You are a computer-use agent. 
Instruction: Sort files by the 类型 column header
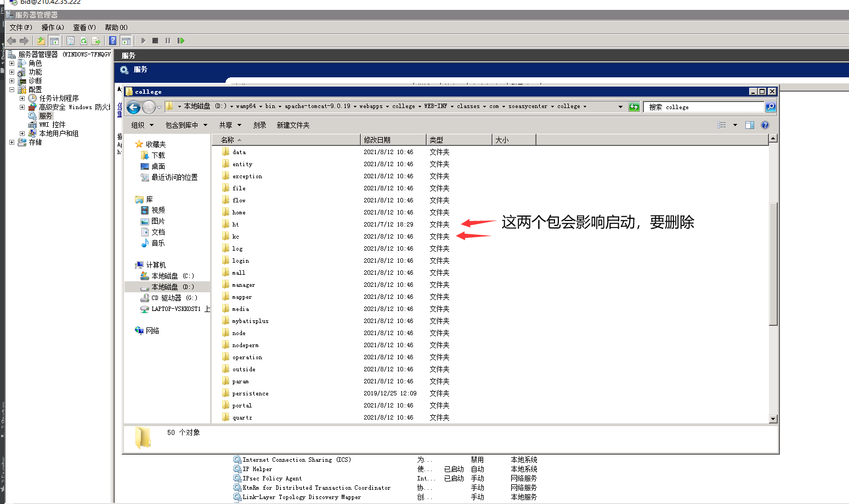click(459, 140)
